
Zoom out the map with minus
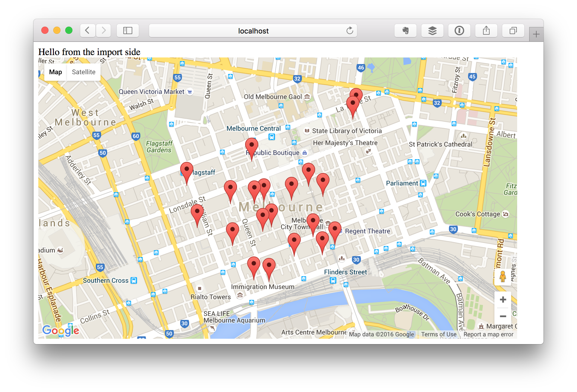point(503,316)
